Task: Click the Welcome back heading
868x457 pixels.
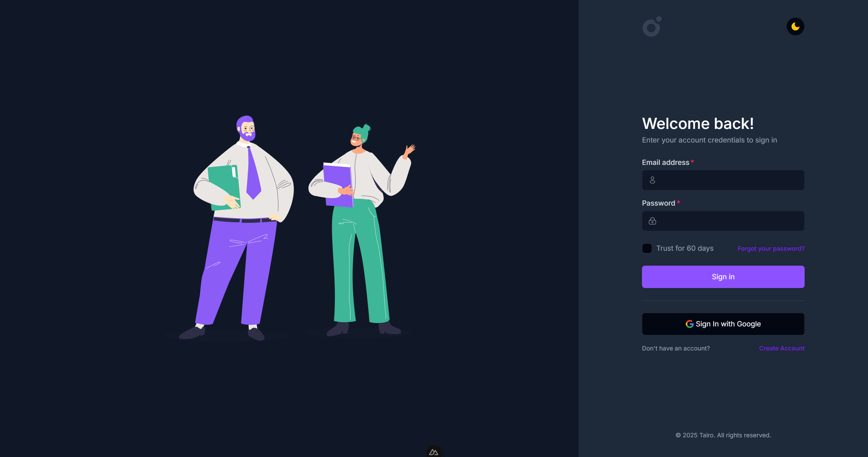Action: tap(698, 123)
